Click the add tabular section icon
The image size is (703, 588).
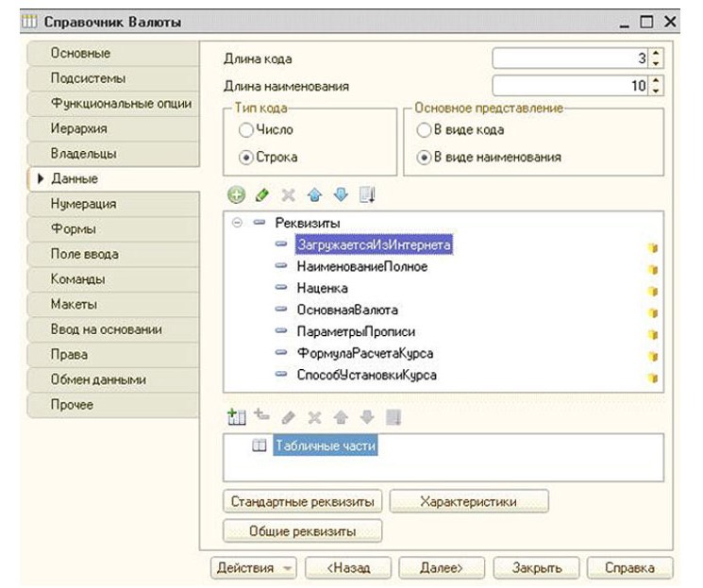(x=236, y=416)
